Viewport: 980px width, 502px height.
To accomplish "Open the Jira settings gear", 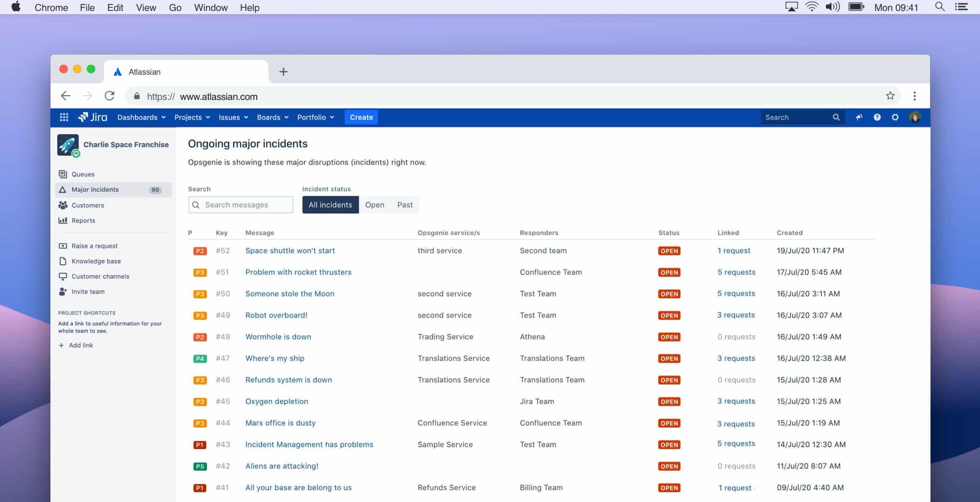I will (895, 117).
